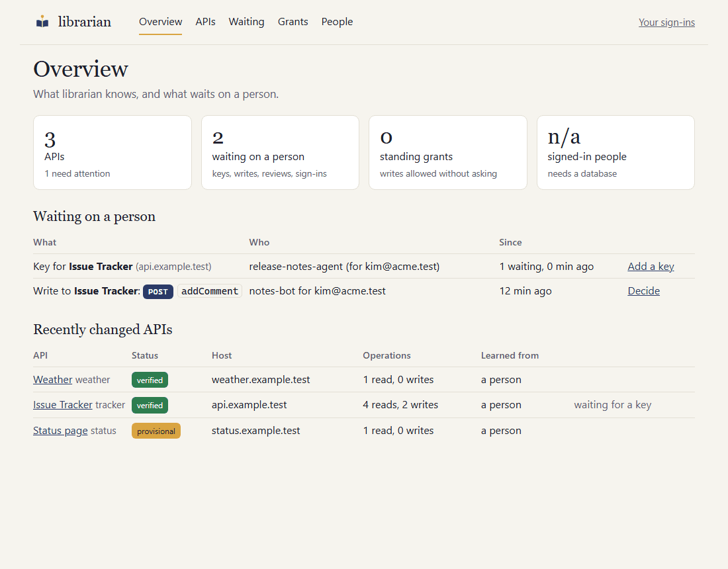Click the verified badge in Weather row
The width and height of the screenshot is (728, 569).
click(x=150, y=380)
